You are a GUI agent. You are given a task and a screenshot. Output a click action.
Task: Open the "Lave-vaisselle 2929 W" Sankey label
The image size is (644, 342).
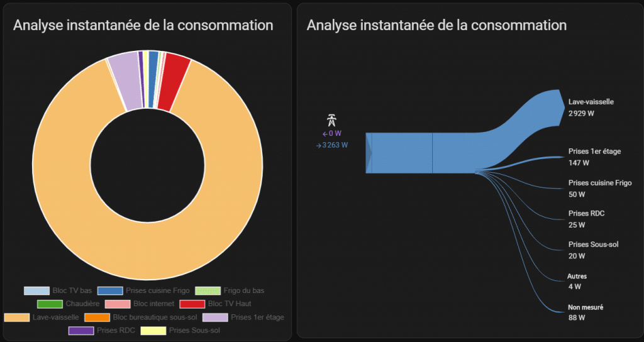click(x=591, y=108)
